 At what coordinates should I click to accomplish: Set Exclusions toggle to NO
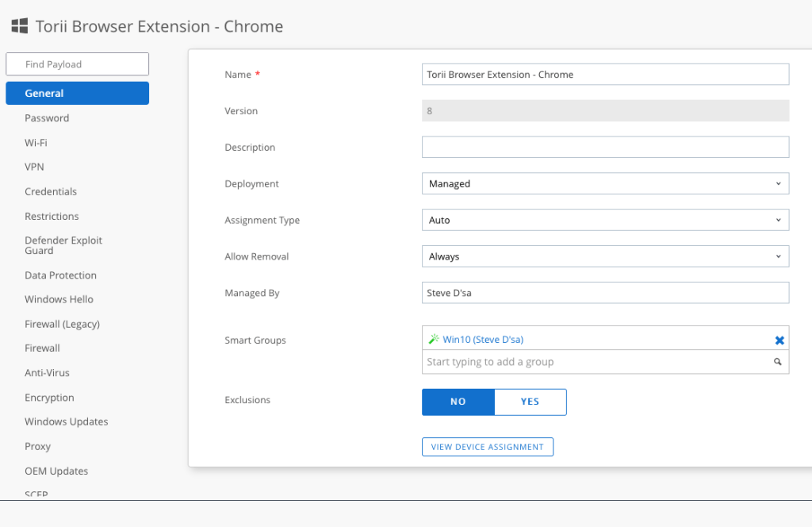(x=458, y=402)
